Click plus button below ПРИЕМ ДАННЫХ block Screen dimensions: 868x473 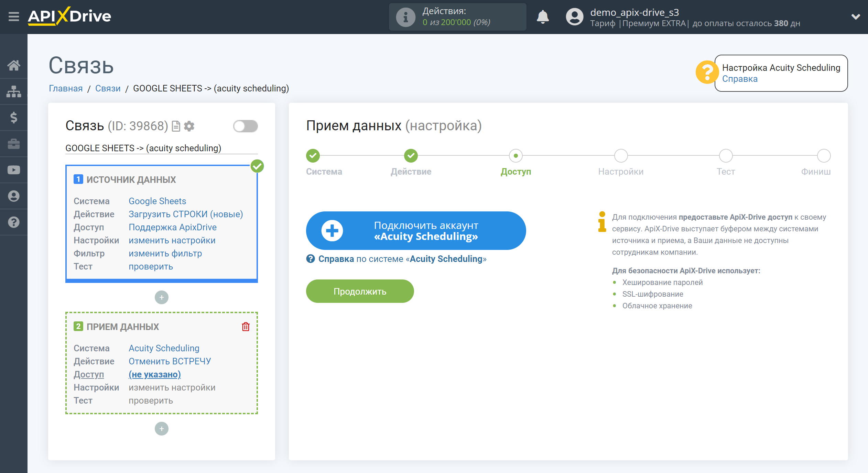[162, 429]
